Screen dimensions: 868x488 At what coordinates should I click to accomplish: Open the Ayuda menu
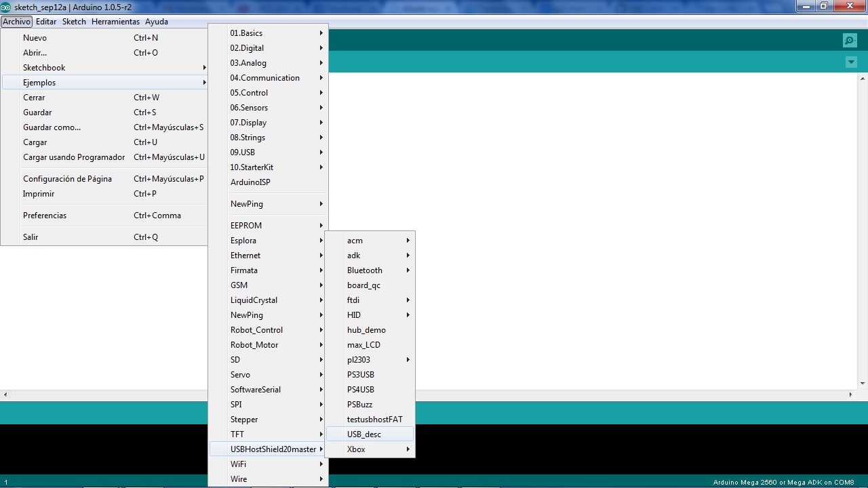click(156, 22)
